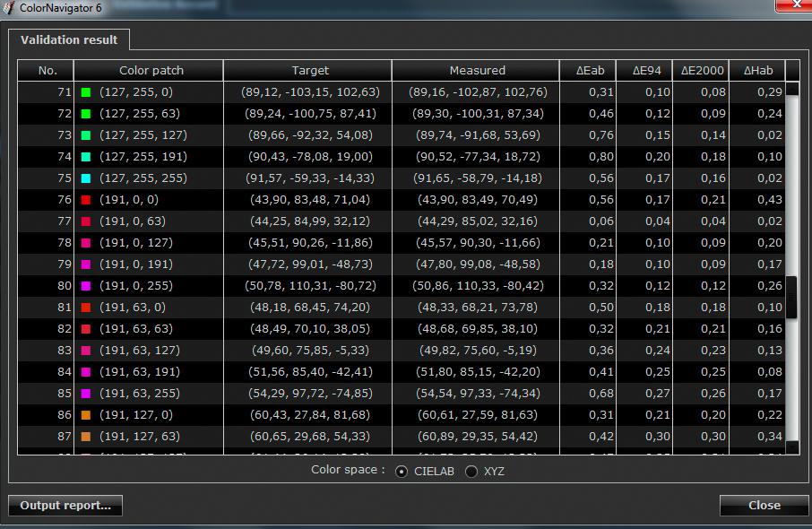The height and width of the screenshot is (529, 812).
Task: Select color patch text (191, 63, 63)
Action: point(136,329)
